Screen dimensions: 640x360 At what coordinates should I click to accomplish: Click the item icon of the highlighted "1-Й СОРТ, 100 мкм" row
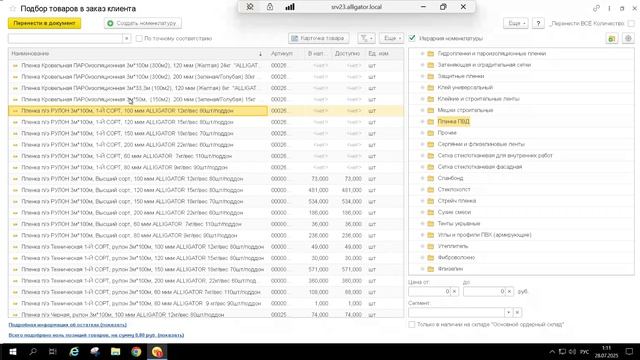(x=15, y=111)
